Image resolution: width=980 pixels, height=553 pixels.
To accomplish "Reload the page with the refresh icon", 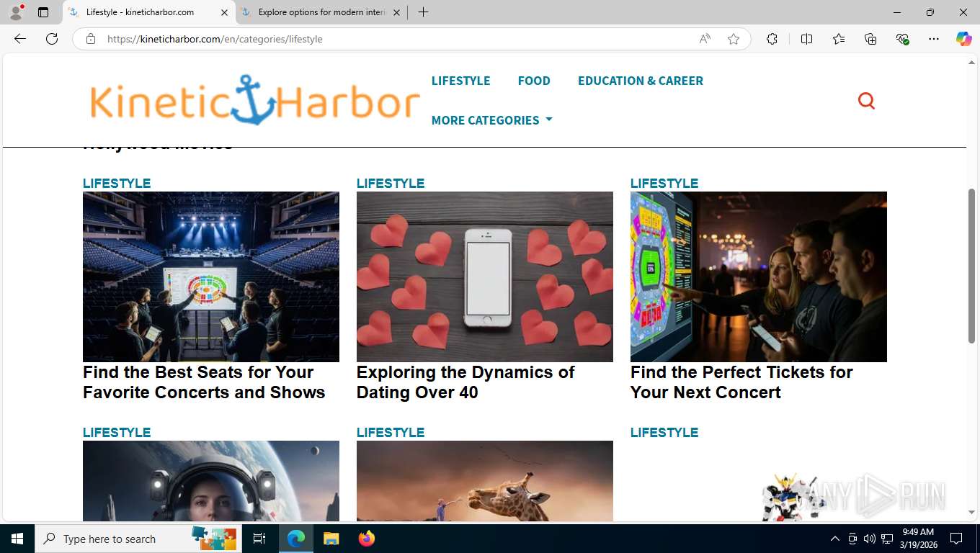I will [x=52, y=39].
